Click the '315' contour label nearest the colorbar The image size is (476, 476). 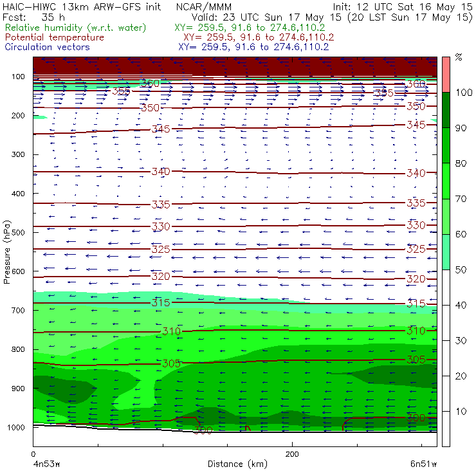coord(416,304)
